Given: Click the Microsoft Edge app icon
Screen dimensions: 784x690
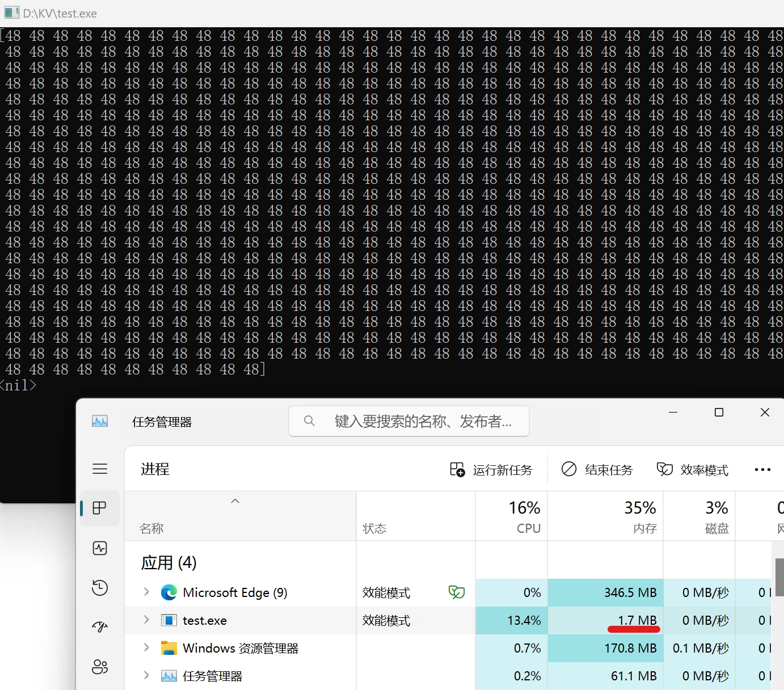Looking at the screenshot, I should pos(168,592).
